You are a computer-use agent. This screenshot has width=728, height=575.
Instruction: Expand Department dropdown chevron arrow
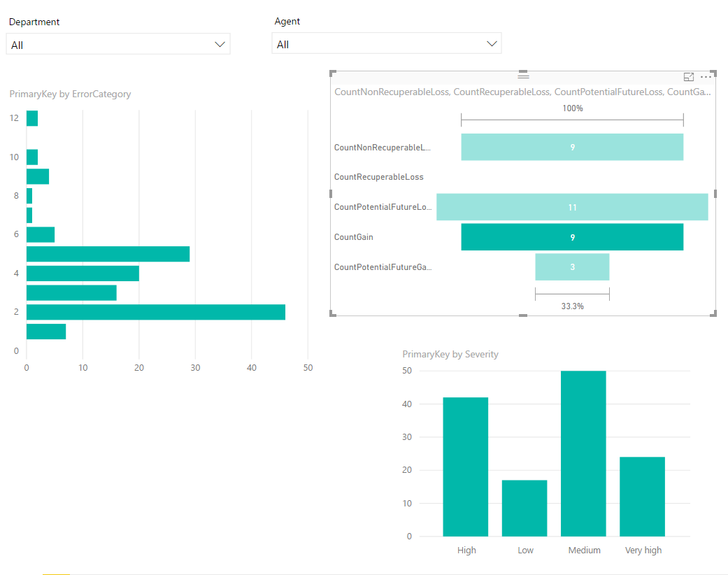pyautogui.click(x=220, y=45)
